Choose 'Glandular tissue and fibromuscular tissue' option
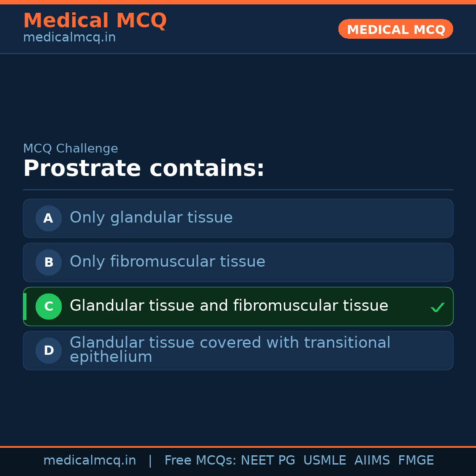Screen dimensions: 476x476 [229, 306]
